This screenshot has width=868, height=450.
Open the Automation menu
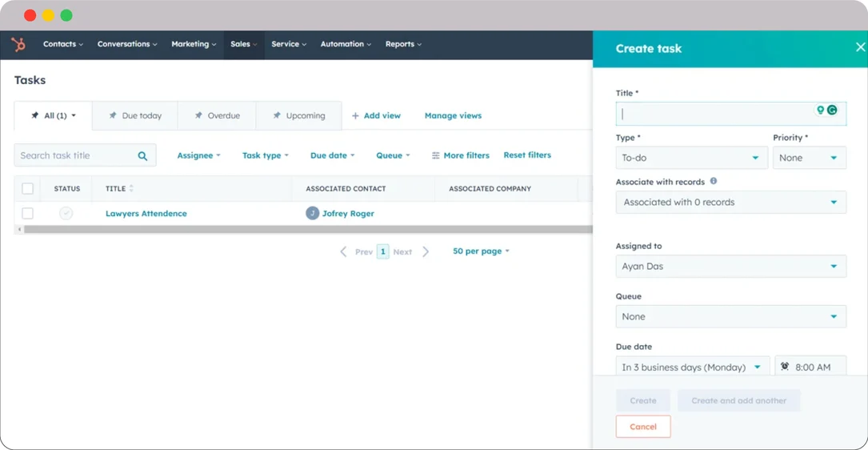(x=346, y=44)
